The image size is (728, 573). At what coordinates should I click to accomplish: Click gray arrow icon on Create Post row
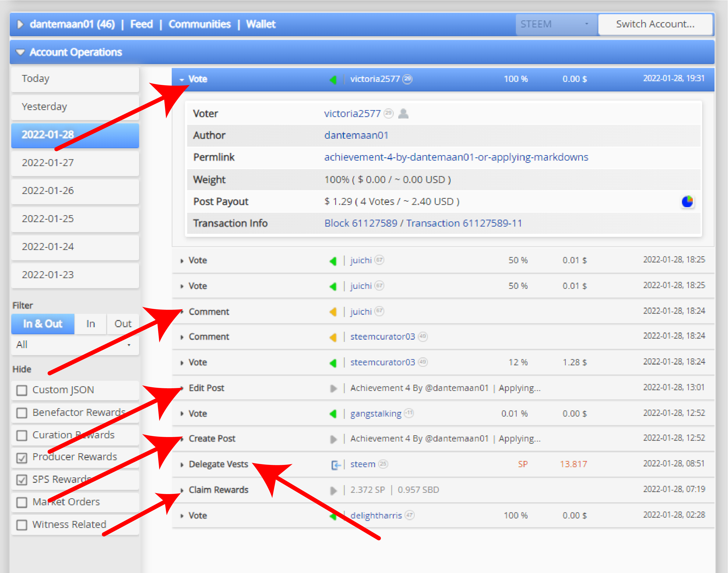click(333, 439)
